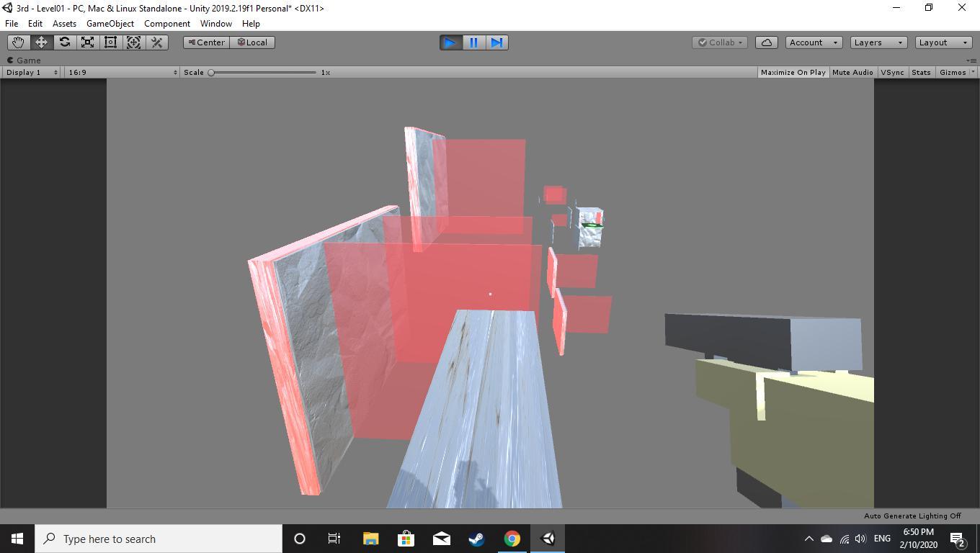Open Microsoft Store from the taskbar
Image resolution: width=980 pixels, height=553 pixels.
click(406, 539)
